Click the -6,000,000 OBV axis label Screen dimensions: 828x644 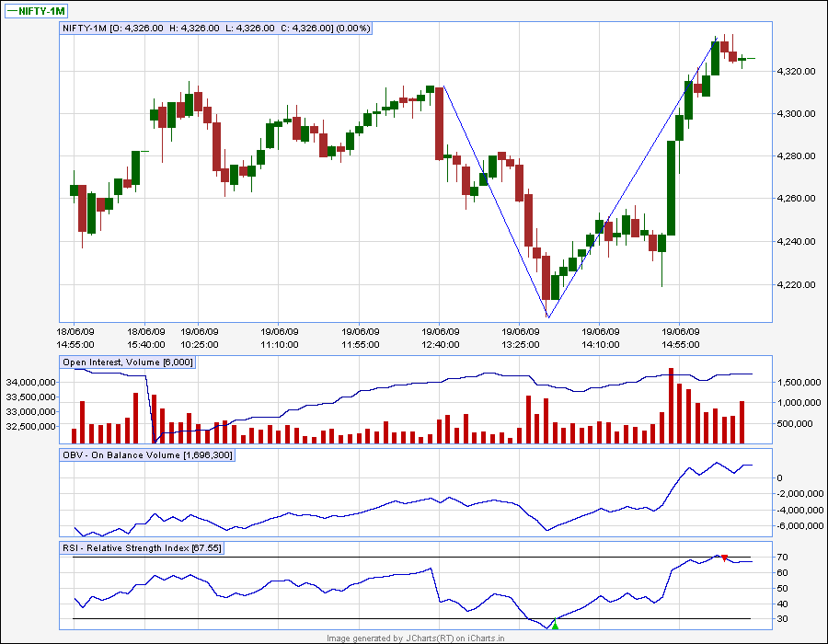click(799, 525)
